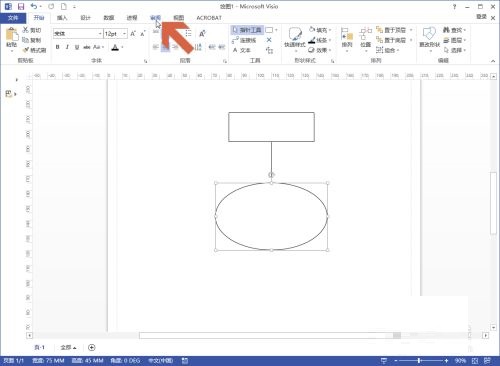
Task: Click the Save icon in quick access toolbar
Action: (x=21, y=6)
